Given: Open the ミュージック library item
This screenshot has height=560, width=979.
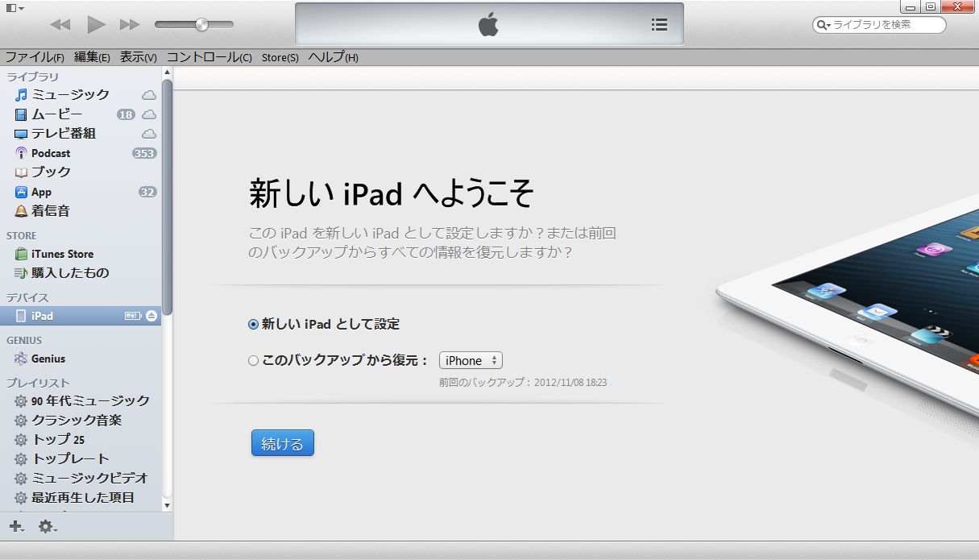Looking at the screenshot, I should coord(70,94).
